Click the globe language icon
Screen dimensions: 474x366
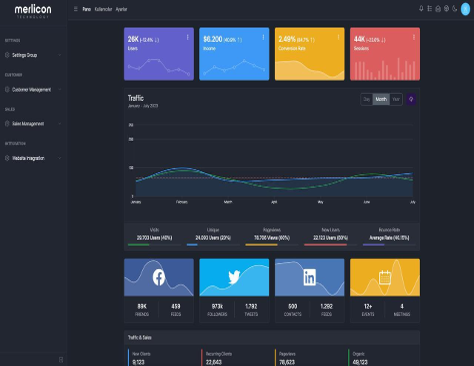pyautogui.click(x=446, y=9)
